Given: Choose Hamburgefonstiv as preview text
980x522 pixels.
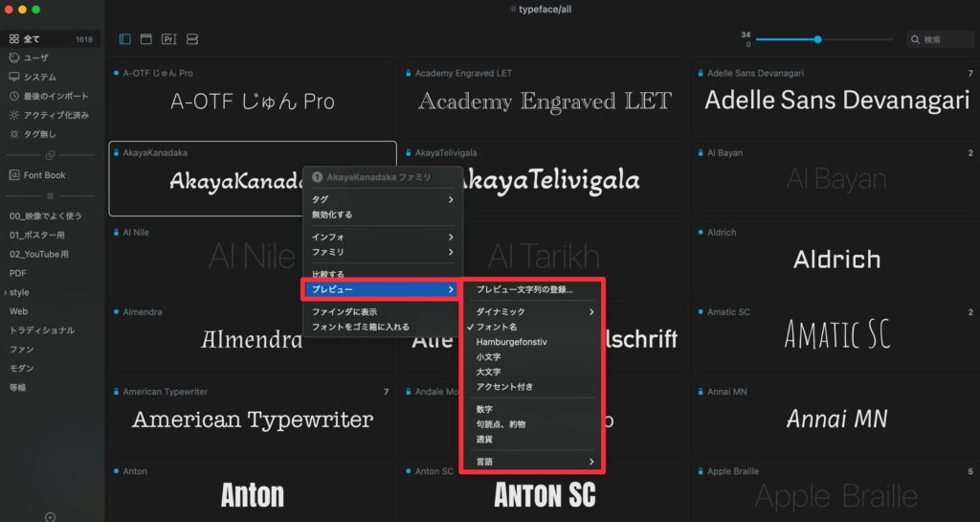Looking at the screenshot, I should (x=511, y=341).
